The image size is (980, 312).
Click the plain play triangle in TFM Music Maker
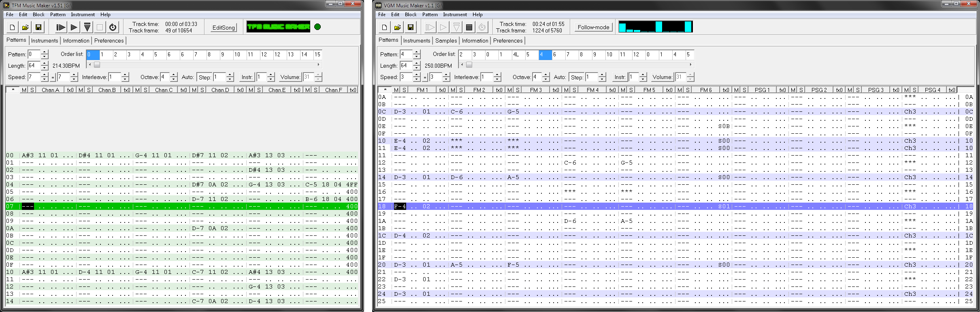74,27
